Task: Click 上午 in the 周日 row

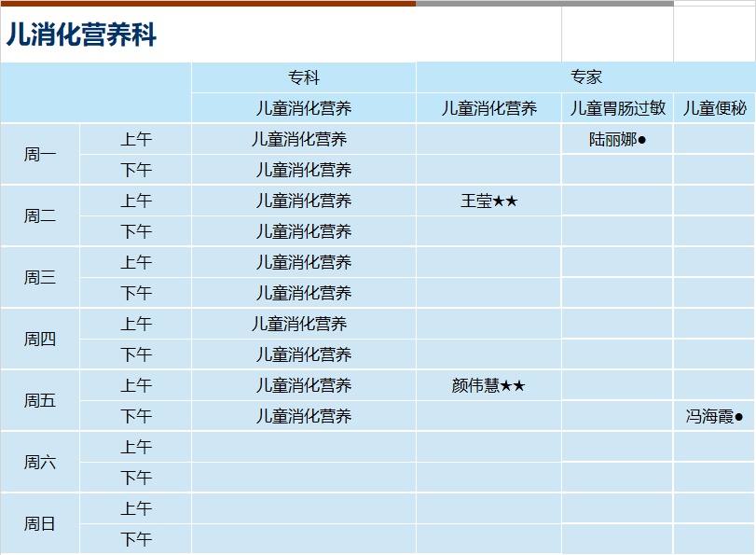Action: point(136,508)
